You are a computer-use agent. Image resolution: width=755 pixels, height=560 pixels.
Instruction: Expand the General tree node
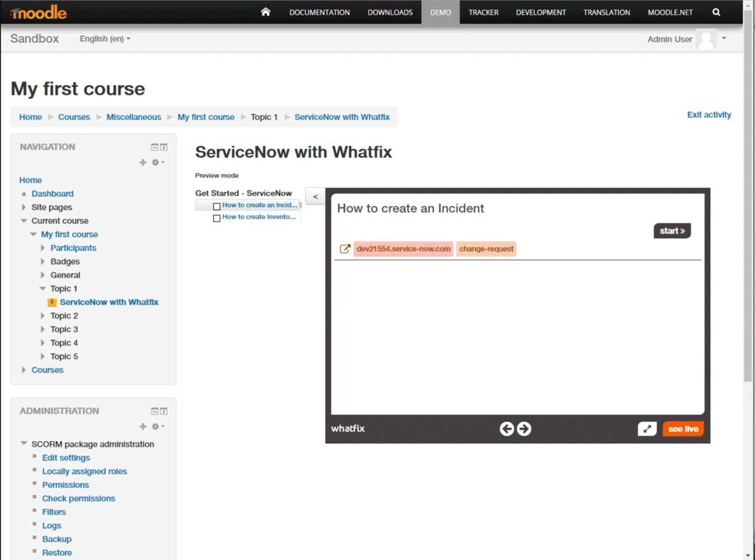[42, 275]
